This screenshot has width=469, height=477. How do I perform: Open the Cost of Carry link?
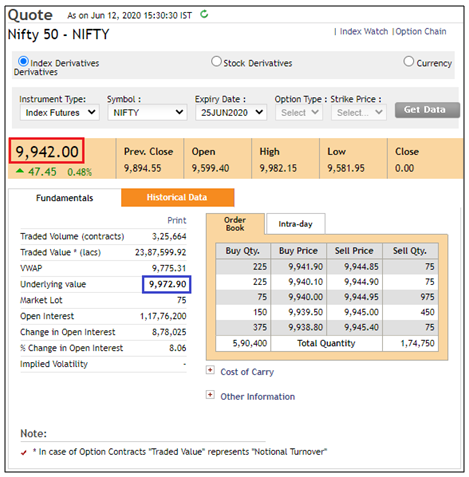(x=247, y=372)
